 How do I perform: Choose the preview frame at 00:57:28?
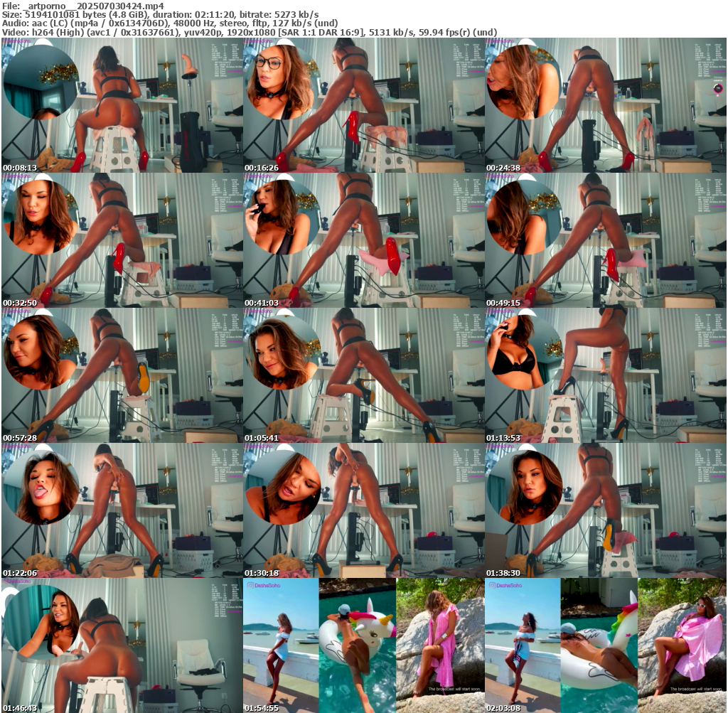click(122, 375)
